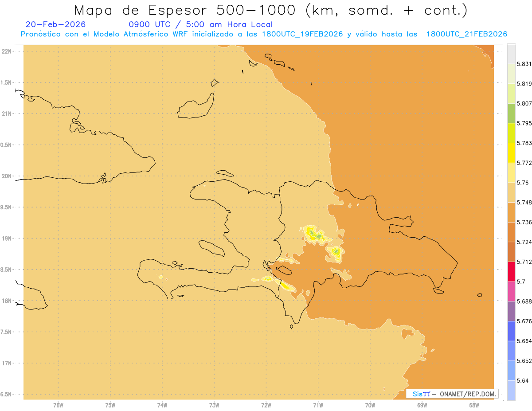Click the latitude label 22N
Screen dimensions: 532x411
click(6, 51)
